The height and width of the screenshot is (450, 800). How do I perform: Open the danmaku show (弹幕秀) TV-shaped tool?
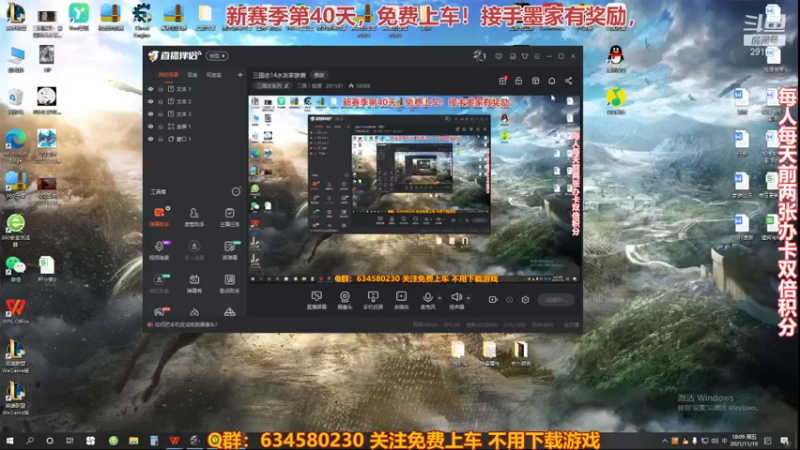[194, 283]
